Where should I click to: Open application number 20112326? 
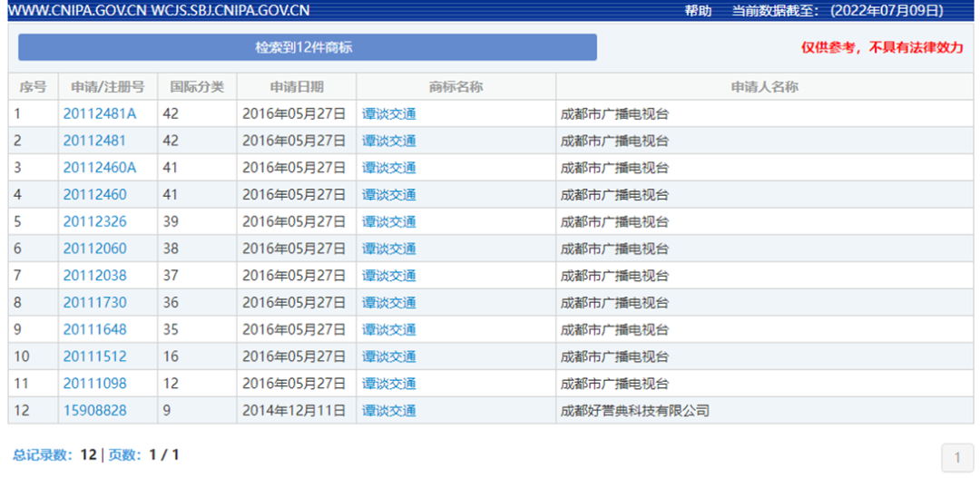[x=94, y=222]
